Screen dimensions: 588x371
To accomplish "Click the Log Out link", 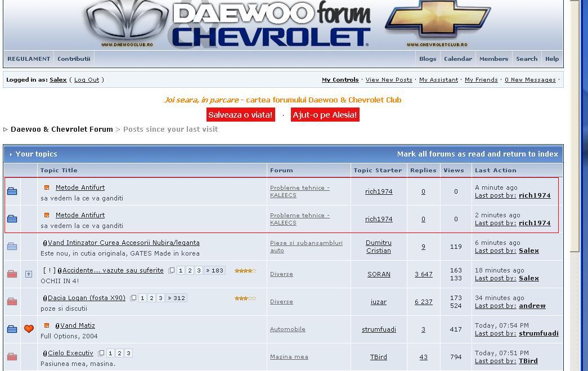I will tap(87, 80).
